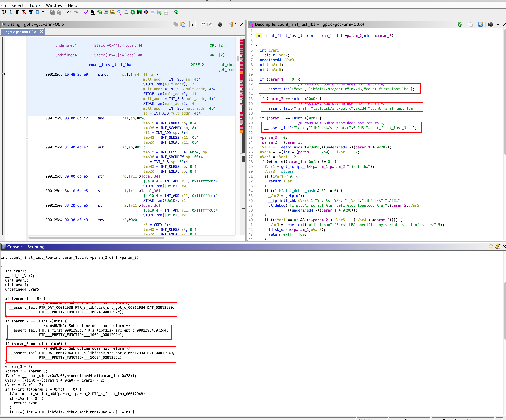Viewport: 506px width, 420px height.
Task: Open the Decompiler snapshot dropdown arrow
Action: click(498, 24)
